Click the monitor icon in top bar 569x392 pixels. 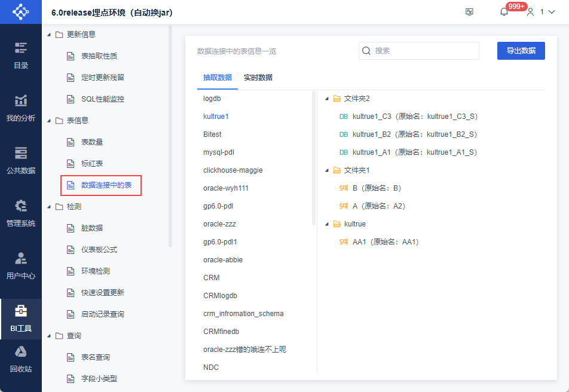point(469,12)
